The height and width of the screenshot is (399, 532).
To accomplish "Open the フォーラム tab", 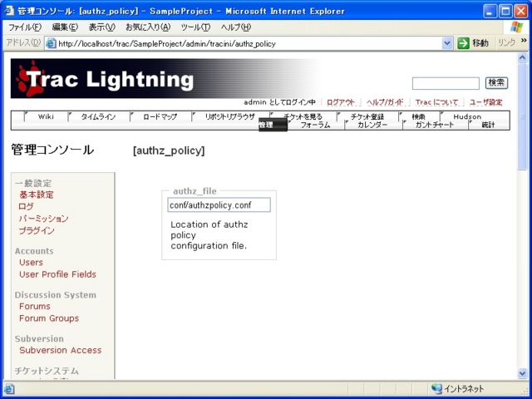I will pos(315,126).
